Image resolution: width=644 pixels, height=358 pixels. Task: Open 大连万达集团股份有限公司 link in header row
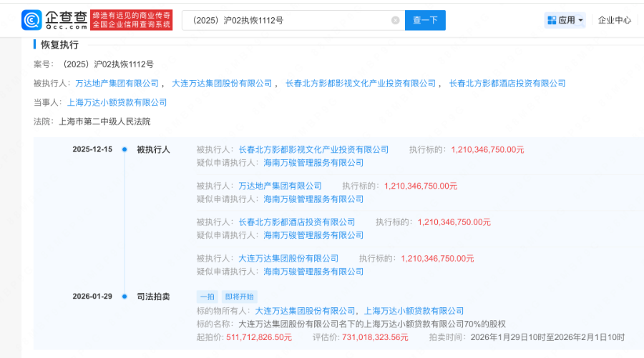click(223, 84)
